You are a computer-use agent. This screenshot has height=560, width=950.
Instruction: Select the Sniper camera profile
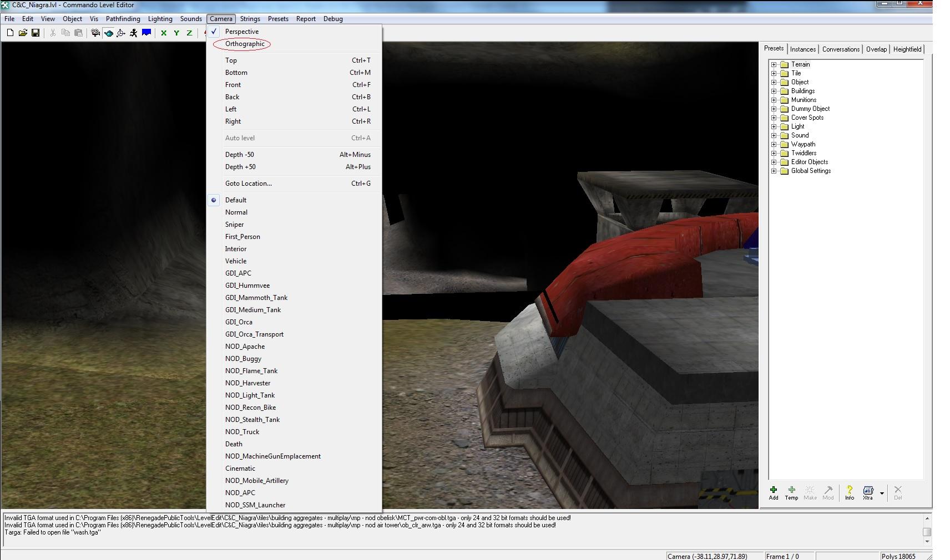point(234,225)
